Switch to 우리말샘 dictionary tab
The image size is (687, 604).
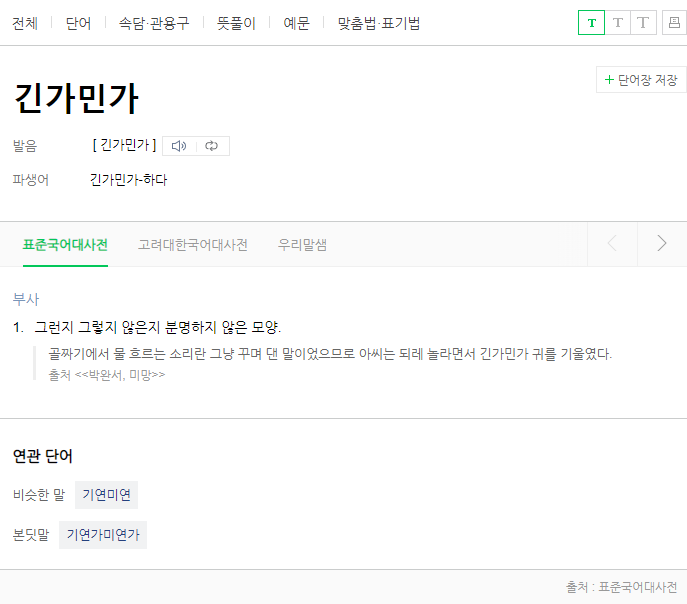tap(302, 245)
